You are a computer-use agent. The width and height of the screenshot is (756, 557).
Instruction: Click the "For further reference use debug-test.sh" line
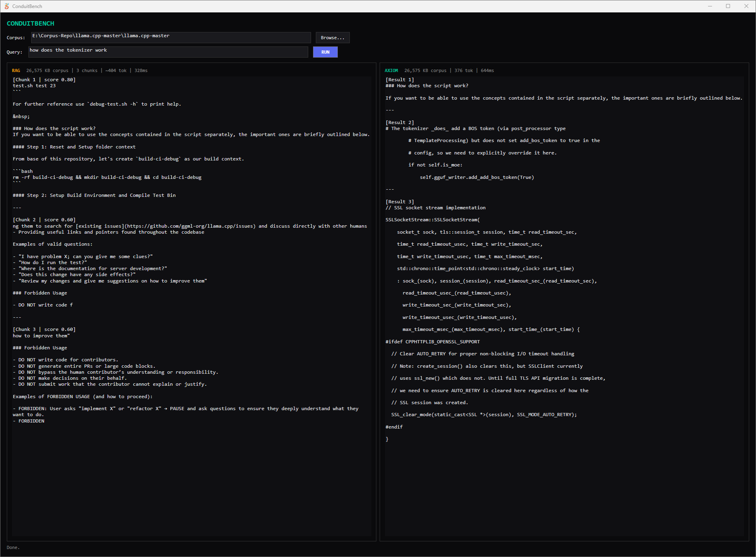click(97, 104)
